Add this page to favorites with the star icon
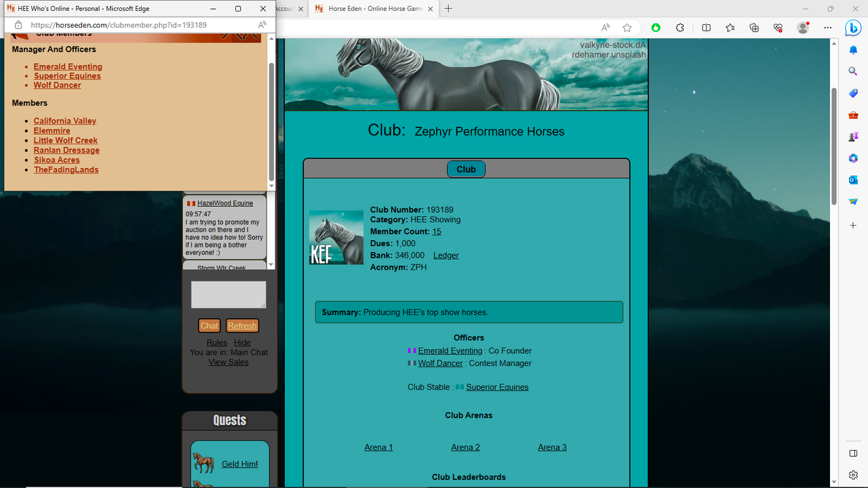 (x=627, y=28)
